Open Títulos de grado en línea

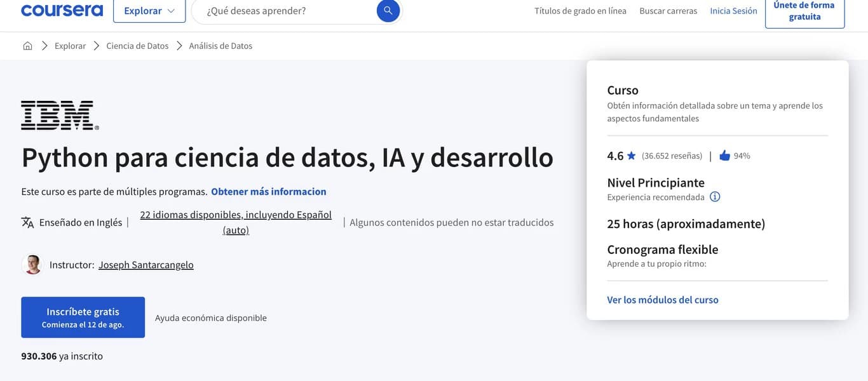tap(580, 11)
